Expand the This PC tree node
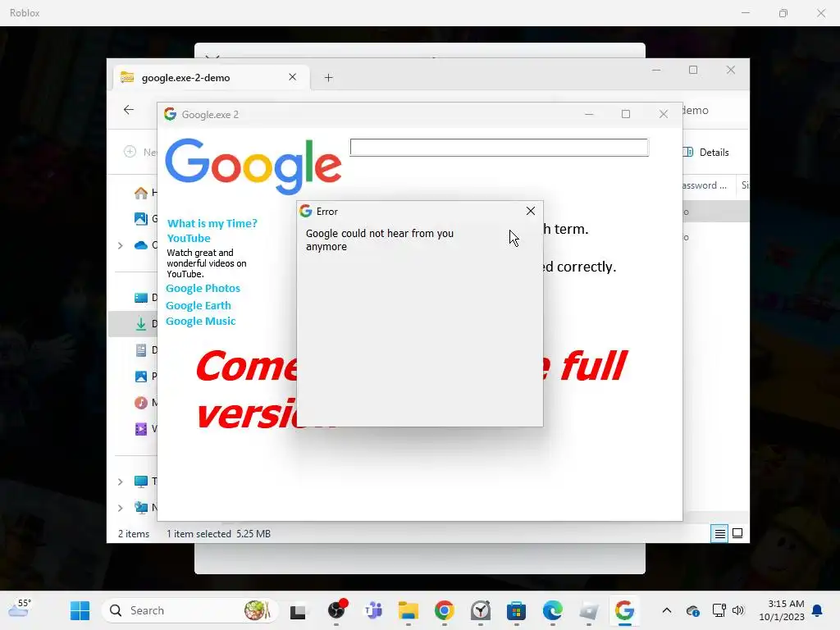The image size is (840, 630). pyautogui.click(x=120, y=482)
